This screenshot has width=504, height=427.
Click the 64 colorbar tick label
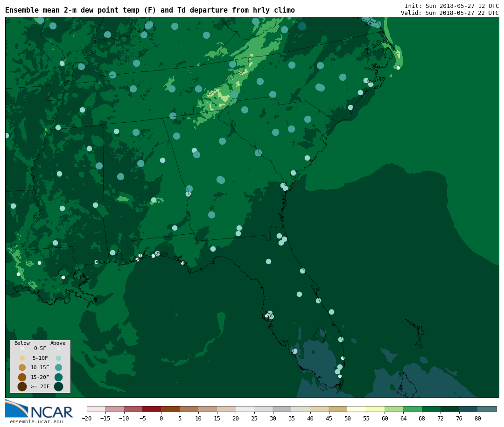pos(403,418)
